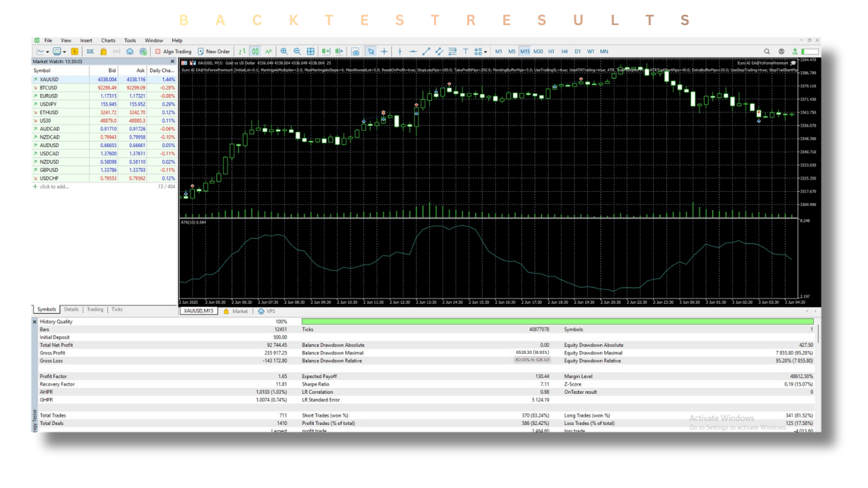This screenshot has height=488, width=868.
Task: Select the Trendline drawing tool
Action: pyautogui.click(x=426, y=51)
